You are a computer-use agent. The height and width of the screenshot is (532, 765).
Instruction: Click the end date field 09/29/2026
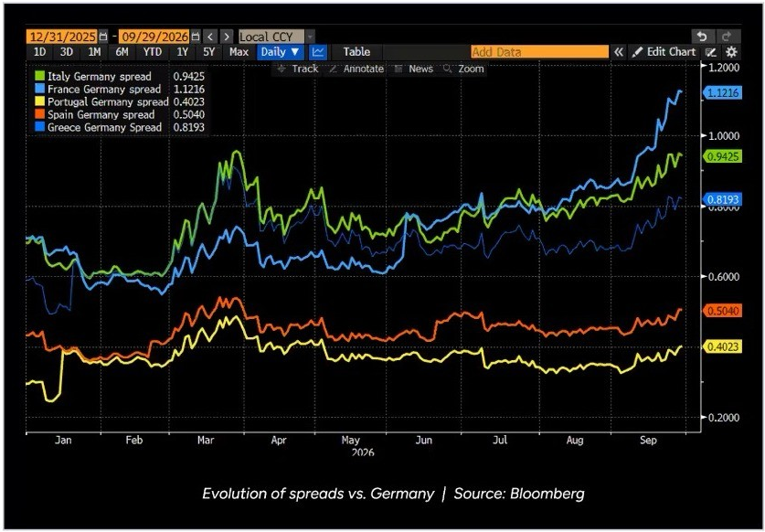click(x=154, y=37)
